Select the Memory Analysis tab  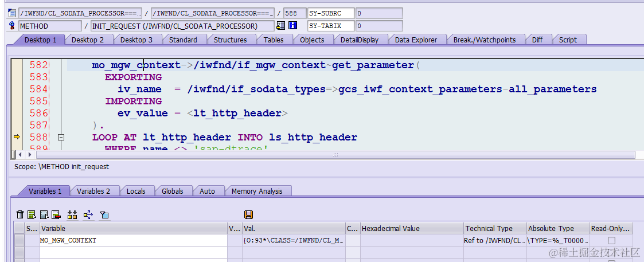tap(257, 191)
